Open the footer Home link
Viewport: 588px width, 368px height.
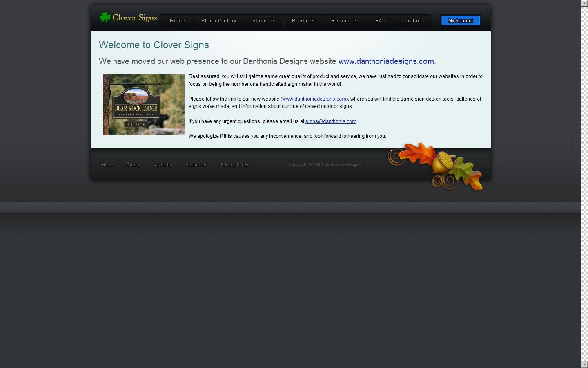[x=107, y=165]
